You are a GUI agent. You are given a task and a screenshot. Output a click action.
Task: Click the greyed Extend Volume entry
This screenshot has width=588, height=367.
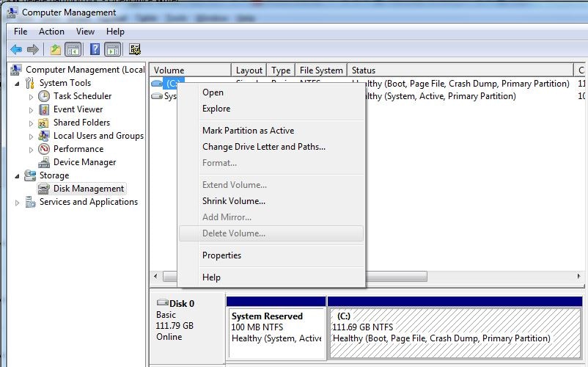[271, 185]
